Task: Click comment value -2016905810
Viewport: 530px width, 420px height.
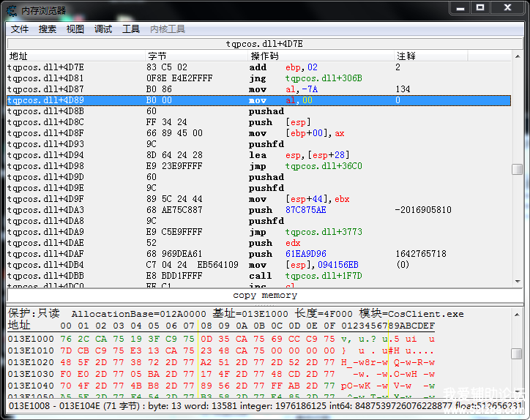Action: pos(423,210)
